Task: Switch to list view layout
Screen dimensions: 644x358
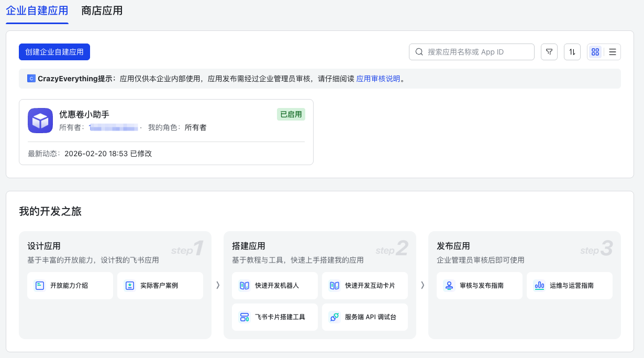Action: click(612, 52)
